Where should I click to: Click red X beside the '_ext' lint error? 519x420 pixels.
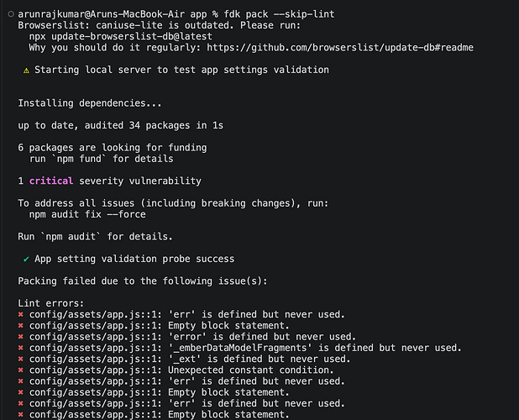[x=21, y=359]
